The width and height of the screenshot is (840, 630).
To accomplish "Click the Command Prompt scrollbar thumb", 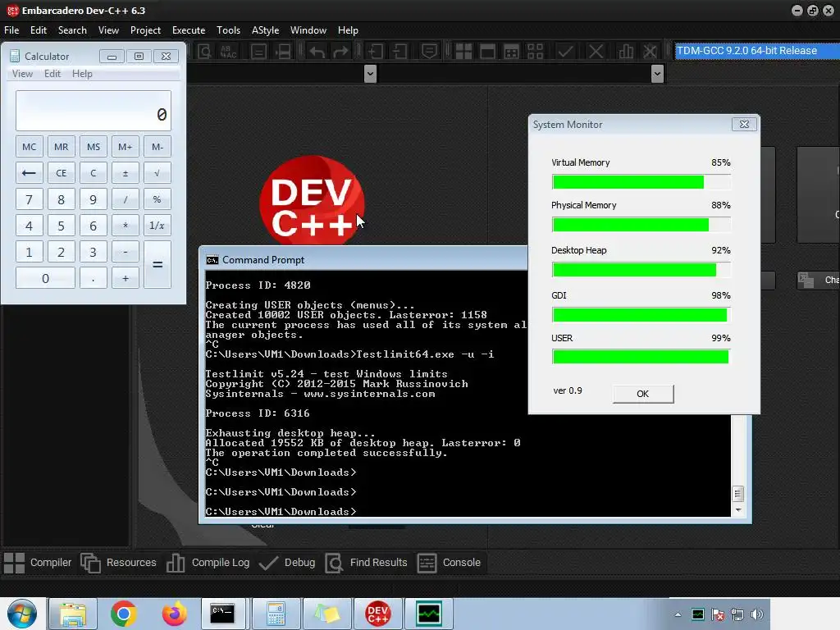I will point(737,493).
